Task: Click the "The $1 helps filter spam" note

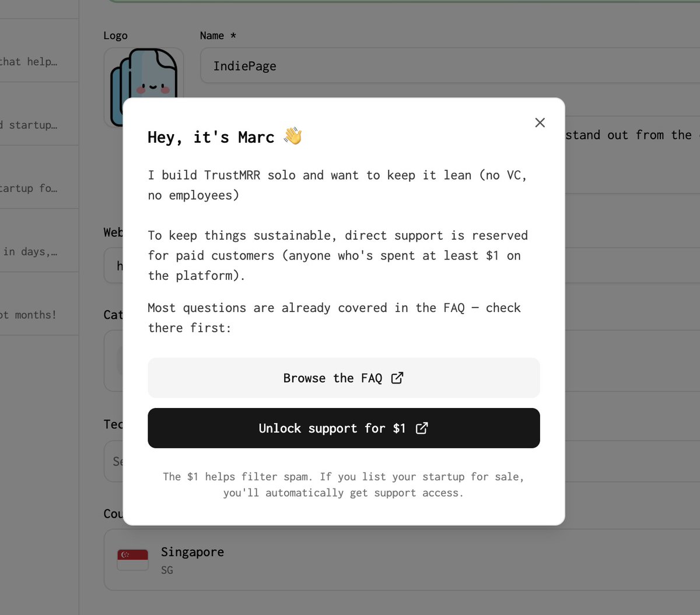Action: click(x=344, y=484)
